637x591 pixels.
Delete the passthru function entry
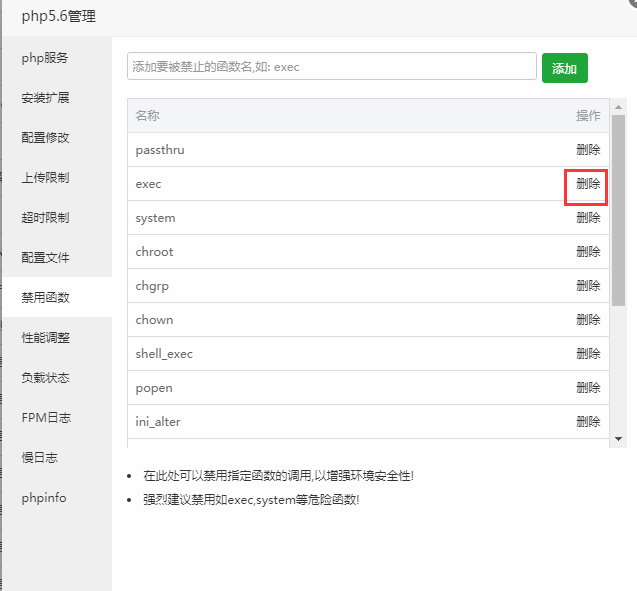point(588,150)
